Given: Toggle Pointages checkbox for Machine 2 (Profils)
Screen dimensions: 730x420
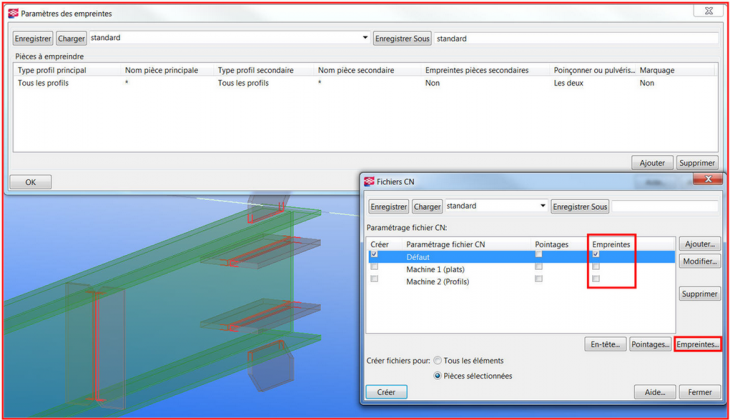Looking at the screenshot, I should (539, 278).
